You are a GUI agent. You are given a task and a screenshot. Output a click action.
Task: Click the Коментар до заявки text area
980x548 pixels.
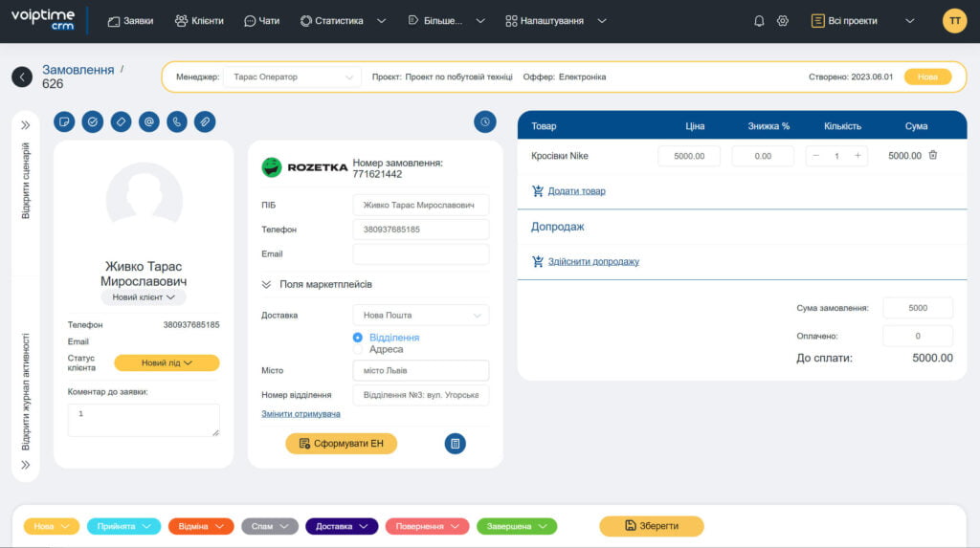point(144,420)
